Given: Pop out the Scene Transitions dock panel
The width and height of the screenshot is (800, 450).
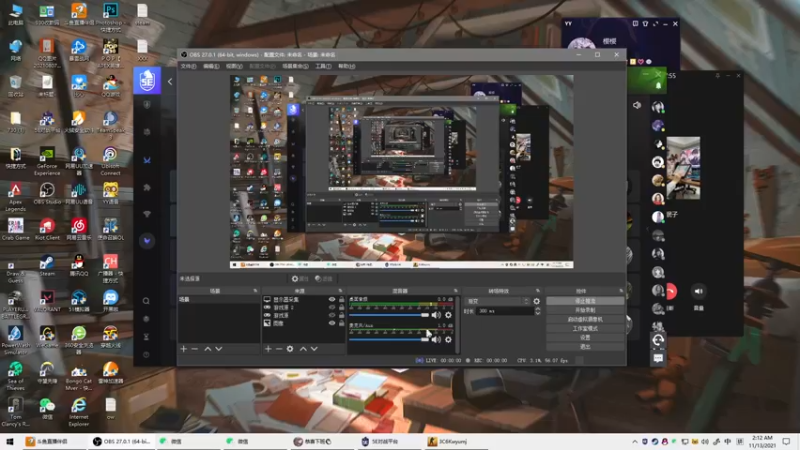Looking at the screenshot, I should click(x=538, y=291).
